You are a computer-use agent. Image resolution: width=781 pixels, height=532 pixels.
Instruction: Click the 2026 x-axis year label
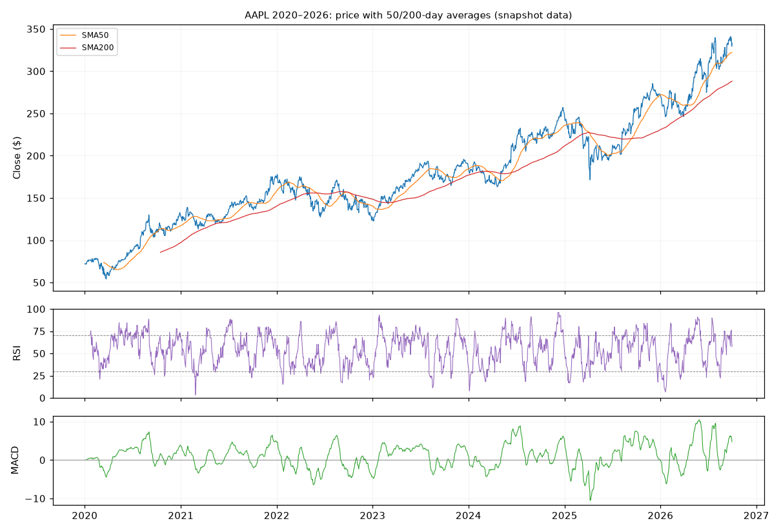pyautogui.click(x=660, y=516)
